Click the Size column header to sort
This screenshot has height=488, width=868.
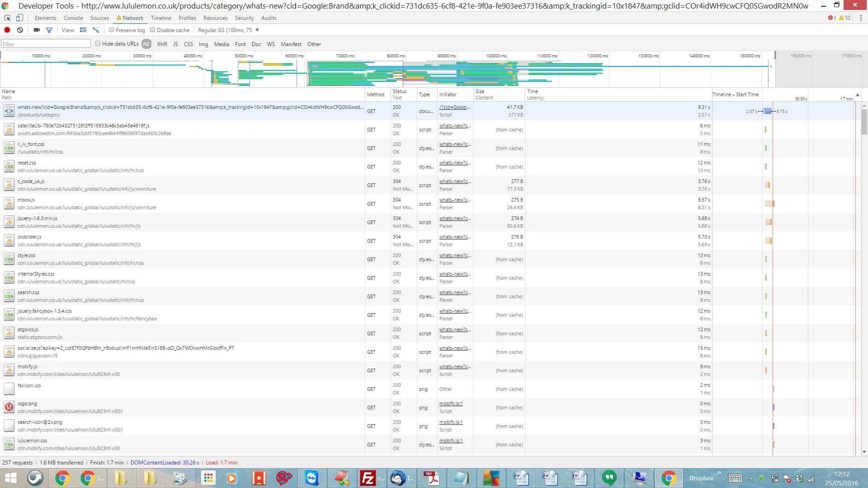coord(480,91)
